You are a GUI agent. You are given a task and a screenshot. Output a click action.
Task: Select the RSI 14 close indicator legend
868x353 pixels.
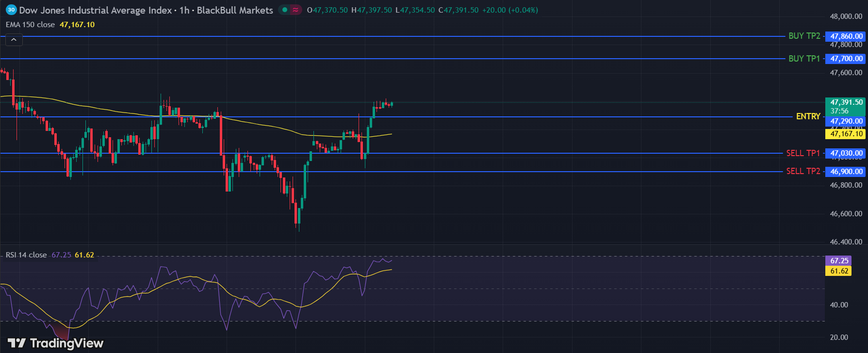pos(26,255)
